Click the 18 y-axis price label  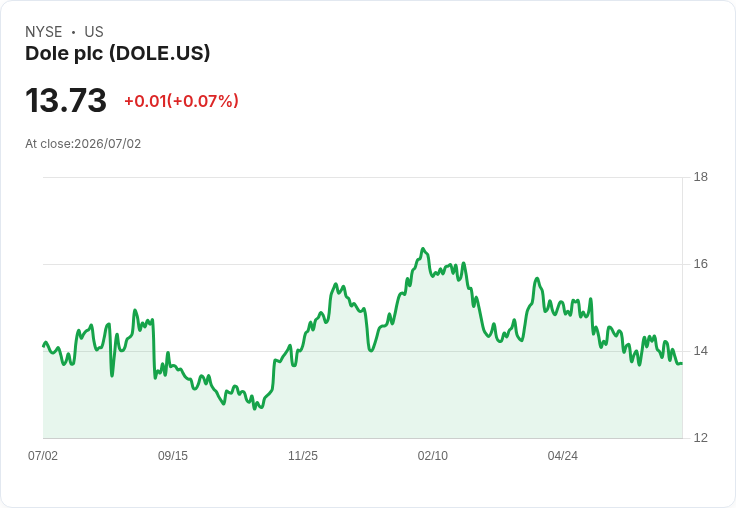pyautogui.click(x=701, y=177)
